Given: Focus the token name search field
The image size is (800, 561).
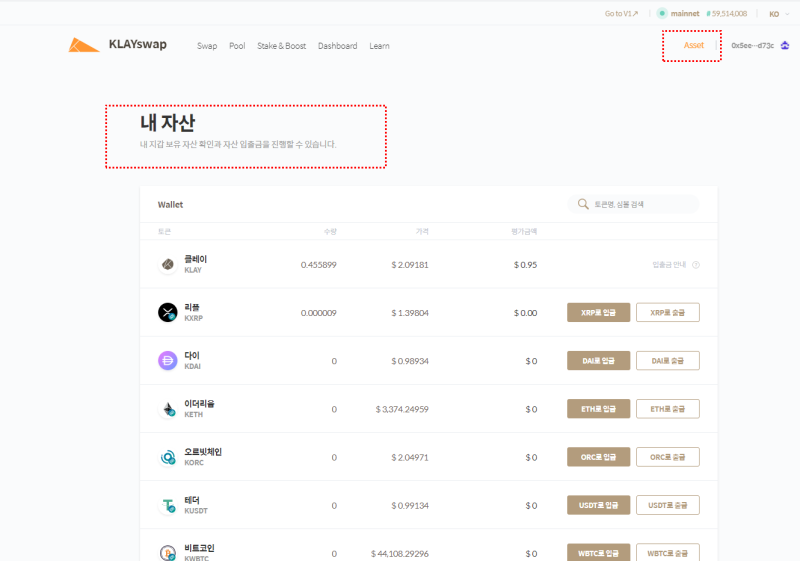Looking at the screenshot, I should 633,204.
